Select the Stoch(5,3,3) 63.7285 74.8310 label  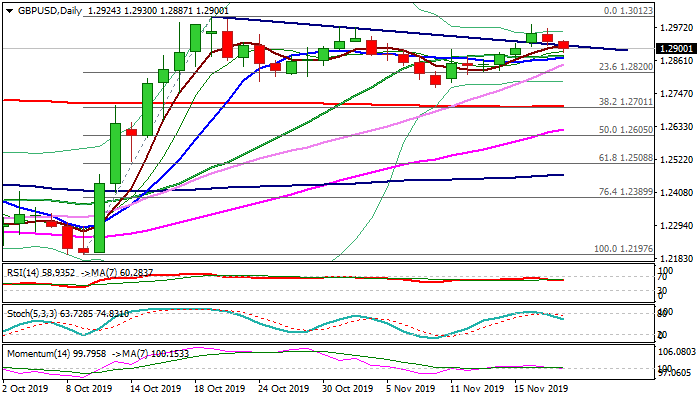coord(68,314)
